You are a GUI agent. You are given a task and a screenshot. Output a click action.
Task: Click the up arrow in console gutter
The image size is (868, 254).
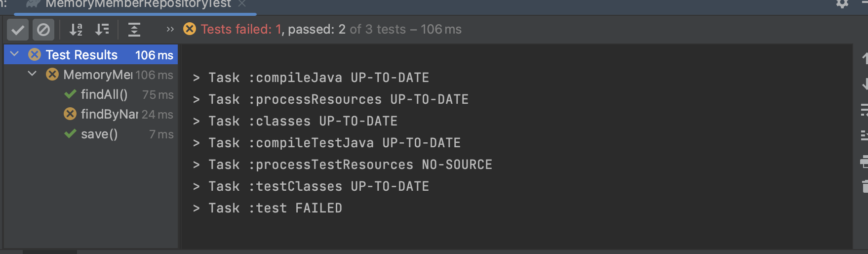(865, 59)
